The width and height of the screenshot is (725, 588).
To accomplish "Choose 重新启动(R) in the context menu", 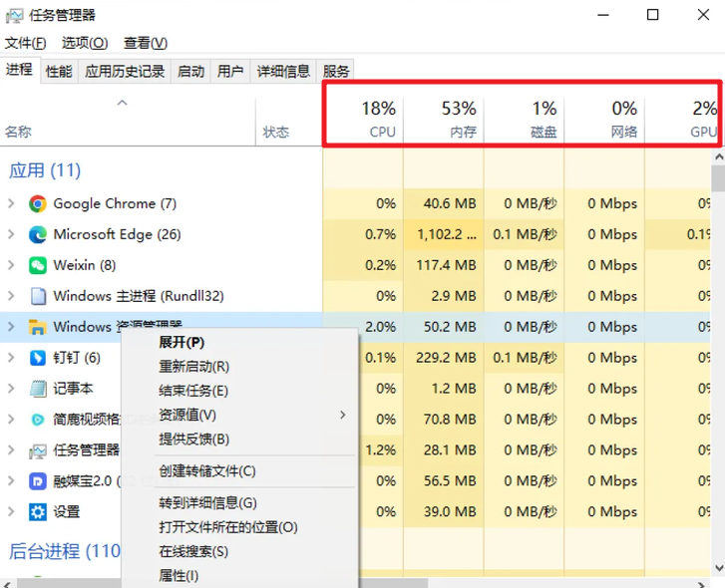I will [240, 367].
